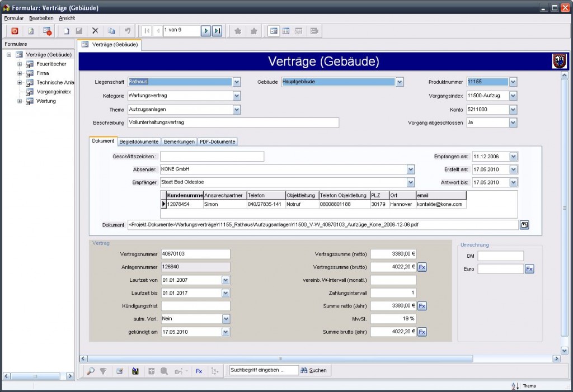Open the Laufzeit von date dropdown
This screenshot has height=392, width=573.
point(226,280)
